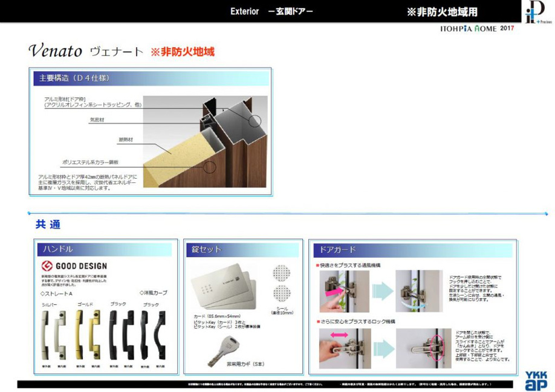Select the "シール (直径10mm)" caption

click(282, 310)
